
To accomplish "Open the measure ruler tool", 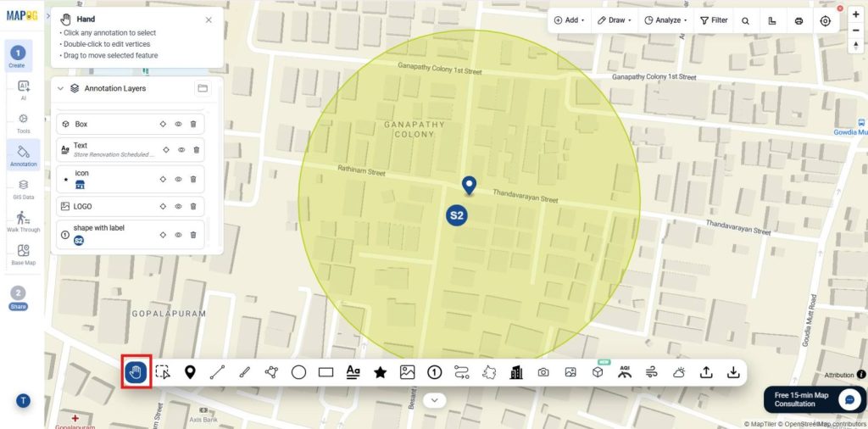I will point(772,20).
